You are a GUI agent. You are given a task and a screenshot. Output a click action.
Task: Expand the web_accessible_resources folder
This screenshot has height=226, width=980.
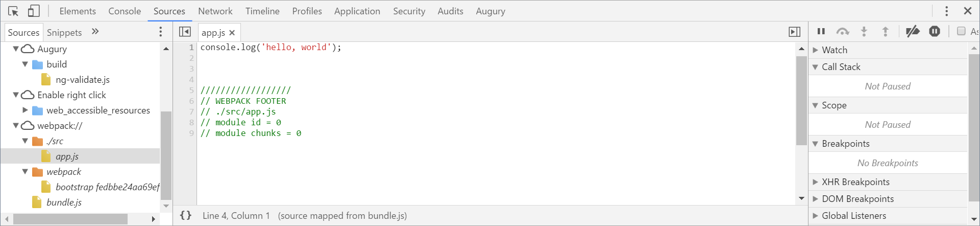25,110
